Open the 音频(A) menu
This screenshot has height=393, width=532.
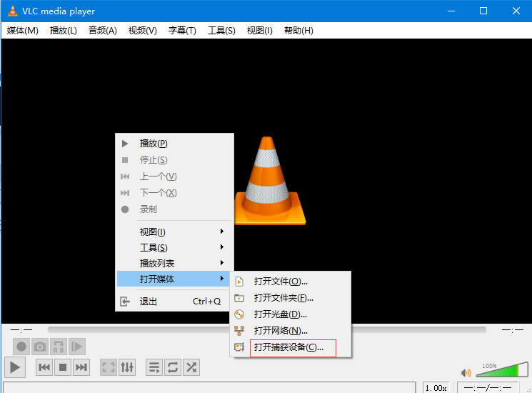102,31
